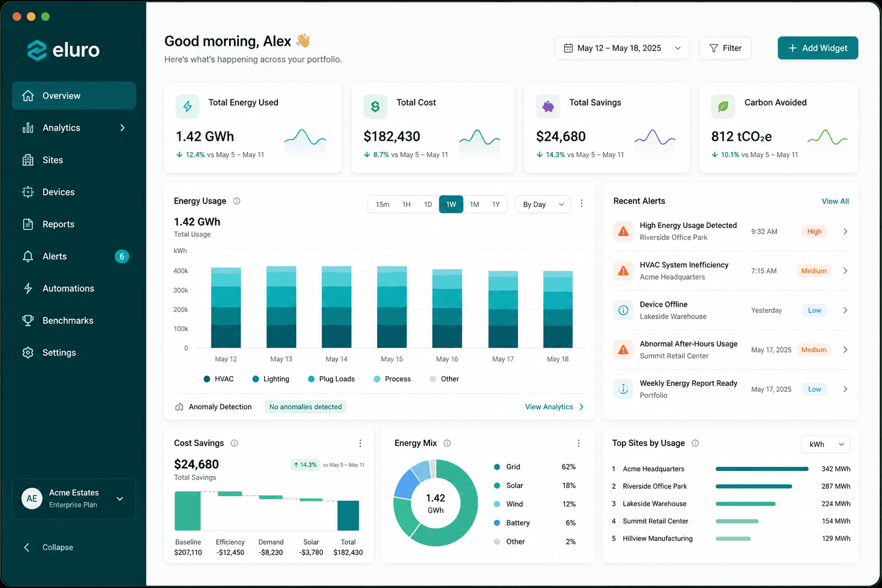The height and width of the screenshot is (588, 882).
Task: Open the By Day grouping dropdown
Action: click(543, 204)
